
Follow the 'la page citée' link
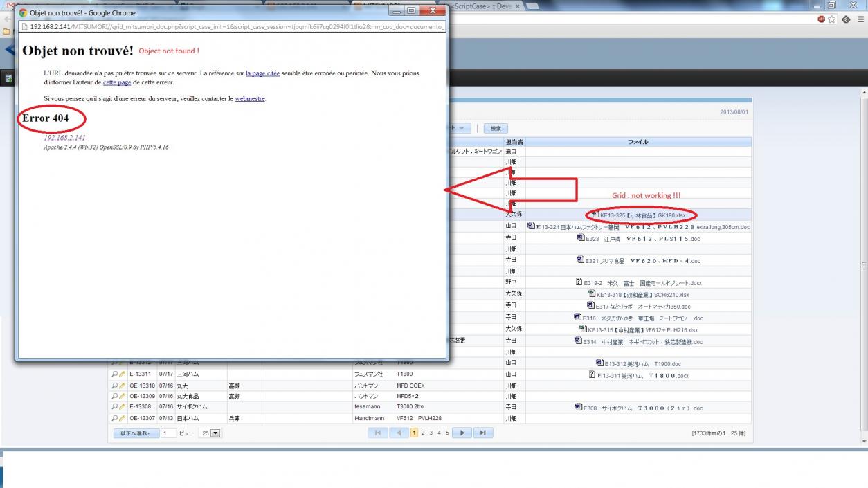coord(262,73)
